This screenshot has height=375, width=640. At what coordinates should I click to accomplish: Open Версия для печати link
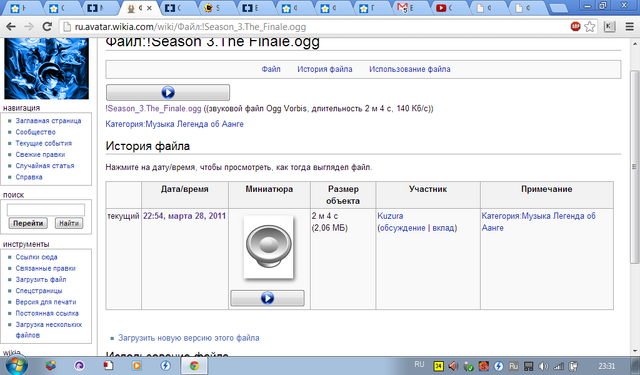click(46, 302)
